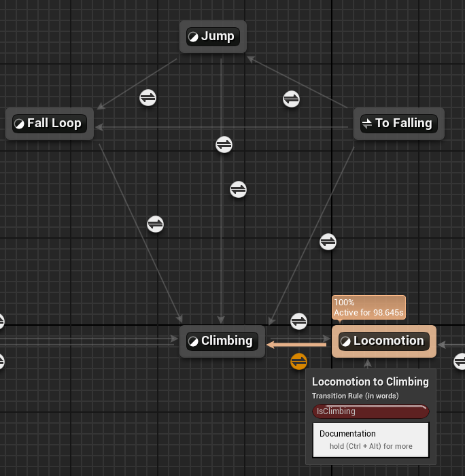This screenshot has width=465, height=476.
Task: Select the Jump state node label
Action: (218, 37)
